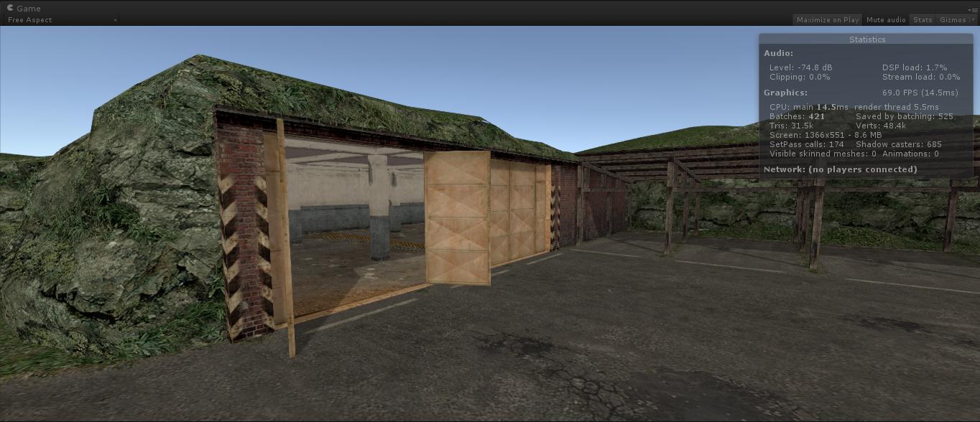Screen dimensions: 980x422
Task: Open the panel options menu icon
Action: (x=973, y=9)
